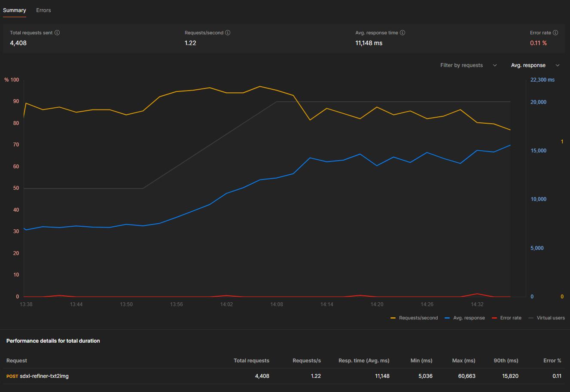Click the Performance details for total duration heading
This screenshot has width=570, height=392.
[x=53, y=341]
